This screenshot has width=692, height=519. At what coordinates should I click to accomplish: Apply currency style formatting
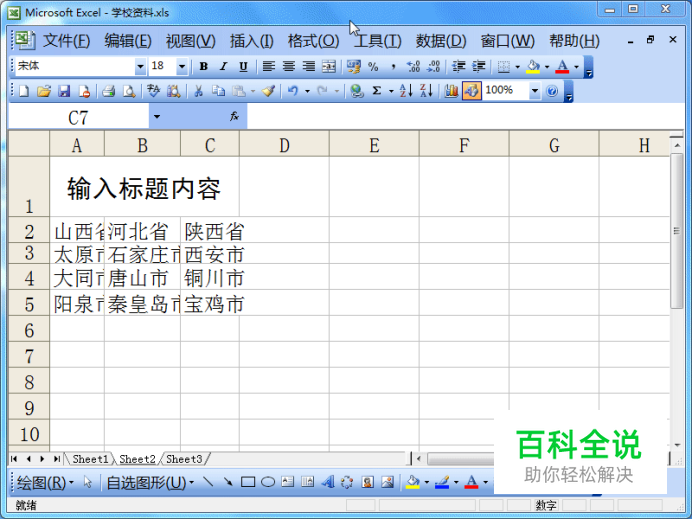354,67
